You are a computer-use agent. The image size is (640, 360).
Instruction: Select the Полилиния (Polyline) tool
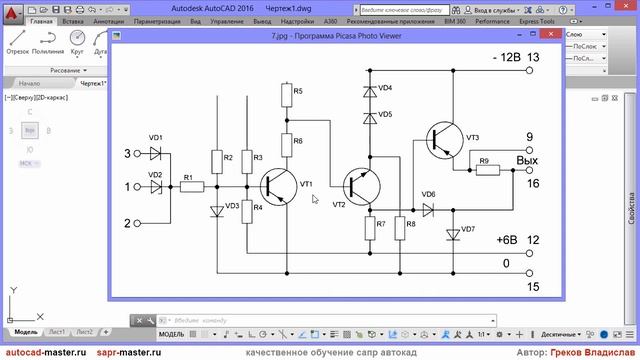click(48, 42)
